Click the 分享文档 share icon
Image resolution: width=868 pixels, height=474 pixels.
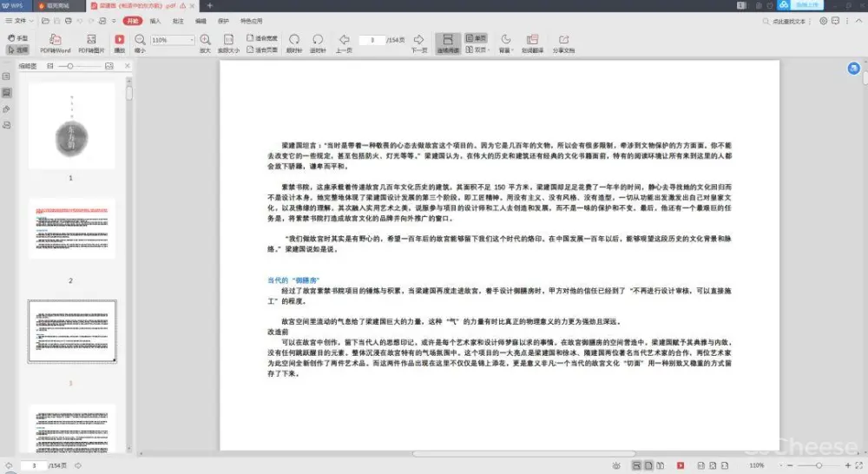(x=563, y=40)
